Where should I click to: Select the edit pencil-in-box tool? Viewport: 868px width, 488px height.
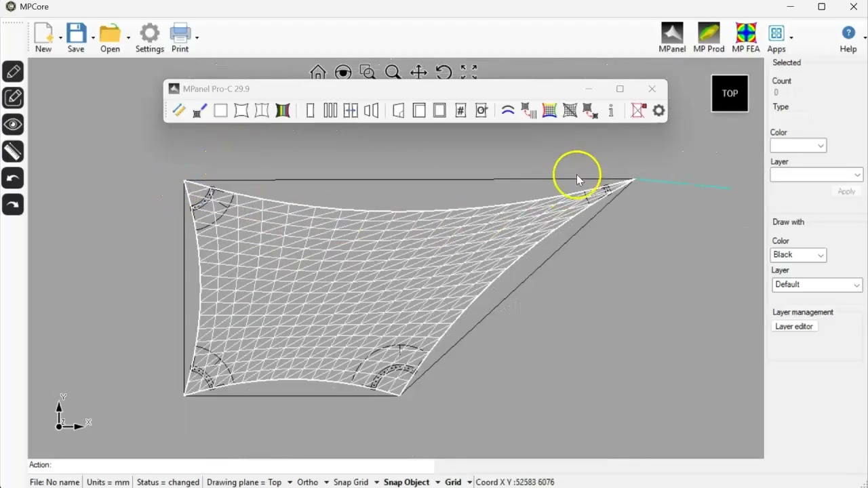point(14,98)
